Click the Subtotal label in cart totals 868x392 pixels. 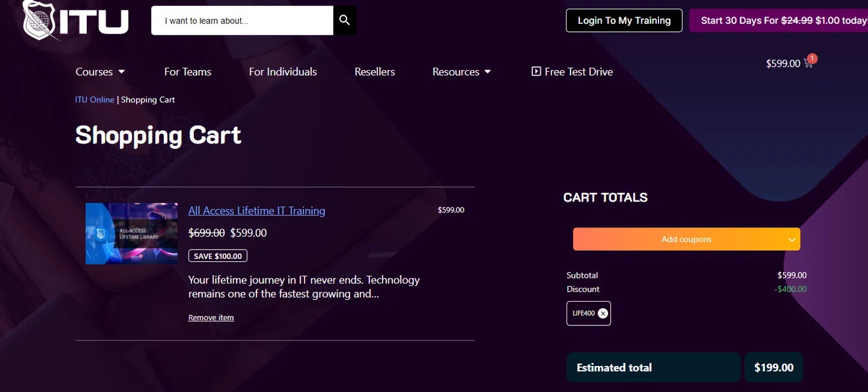point(582,275)
